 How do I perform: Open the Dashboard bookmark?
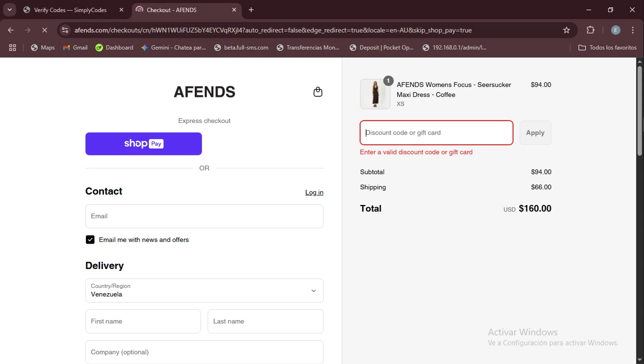pos(114,48)
